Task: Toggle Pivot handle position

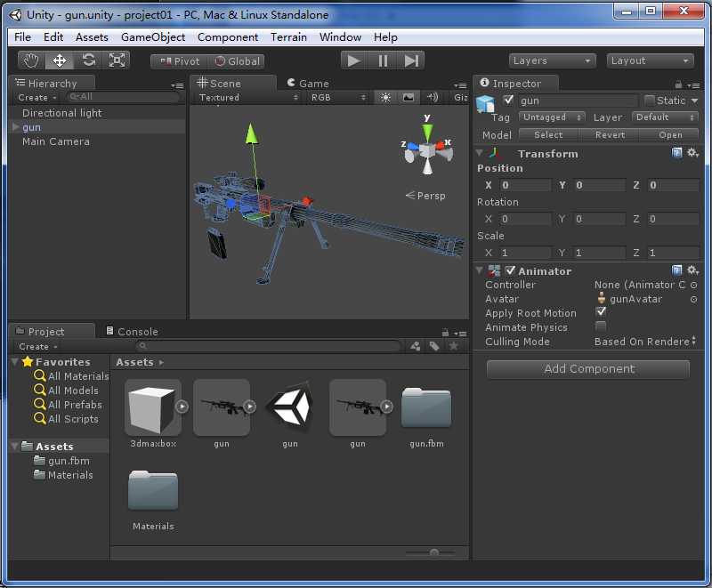Action: [x=180, y=61]
